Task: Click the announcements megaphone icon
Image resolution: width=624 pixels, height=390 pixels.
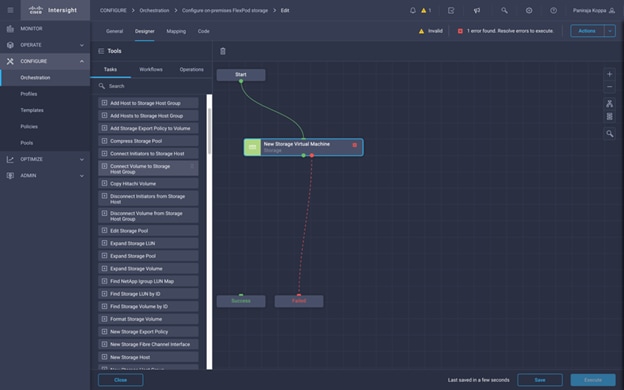Action: [x=477, y=11]
